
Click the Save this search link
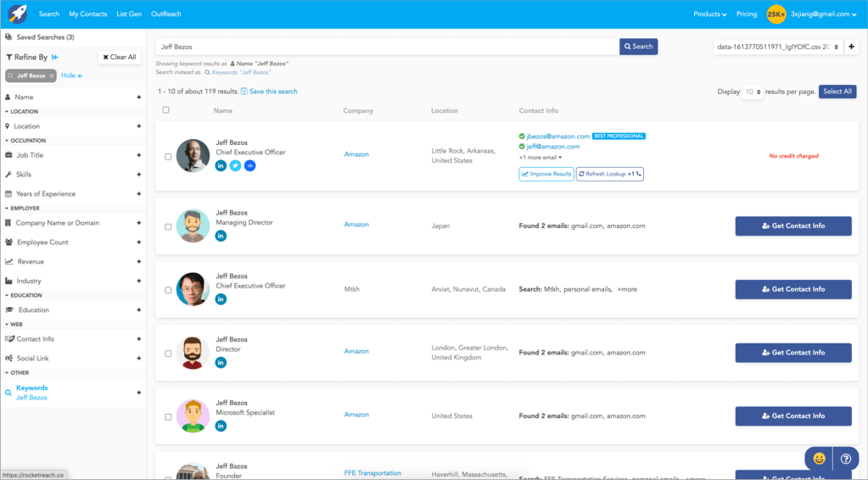[x=272, y=92]
